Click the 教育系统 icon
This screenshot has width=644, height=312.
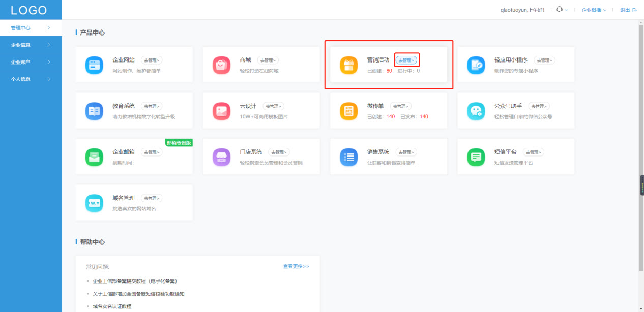[x=94, y=111]
